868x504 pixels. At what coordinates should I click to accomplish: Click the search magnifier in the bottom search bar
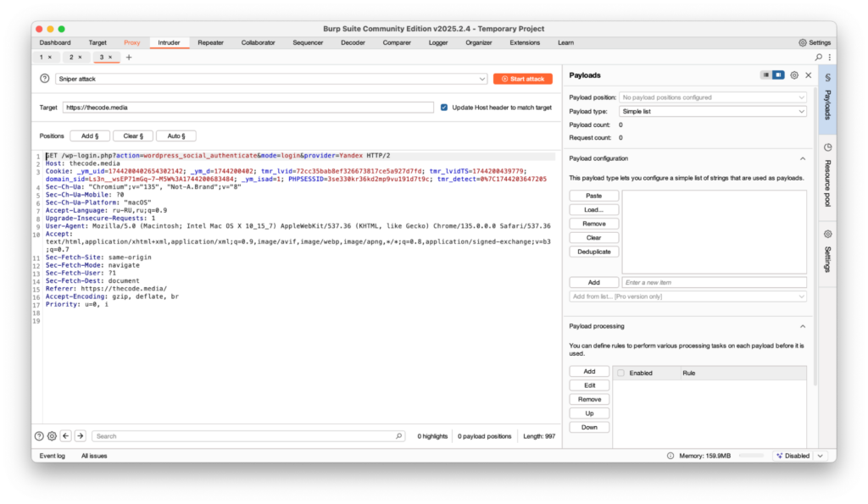397,435
